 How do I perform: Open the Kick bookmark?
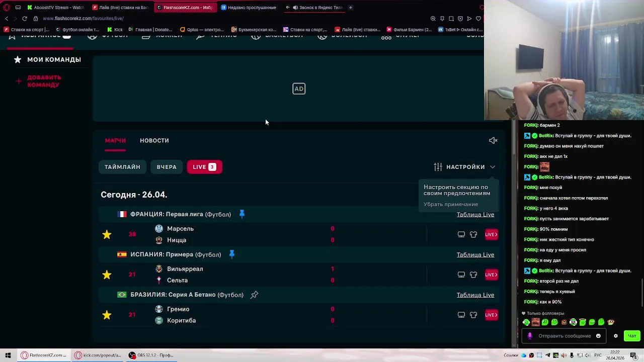(115, 30)
